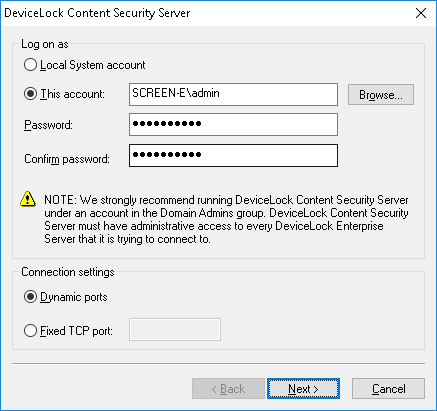Click the Cancel button
Viewport: 437px width, 411px height.
(388, 389)
